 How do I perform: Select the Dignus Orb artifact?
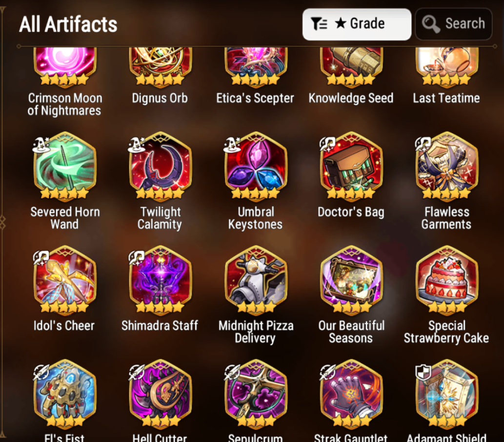coord(160,67)
